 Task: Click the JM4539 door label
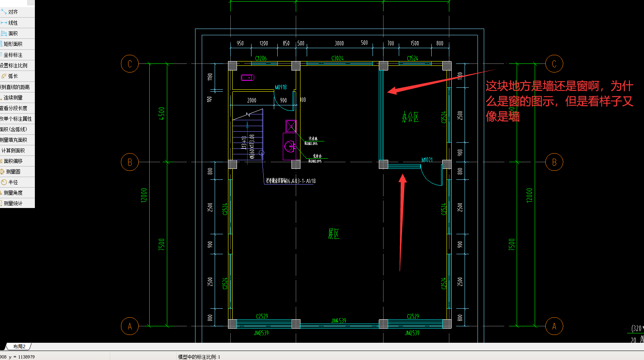339,320
